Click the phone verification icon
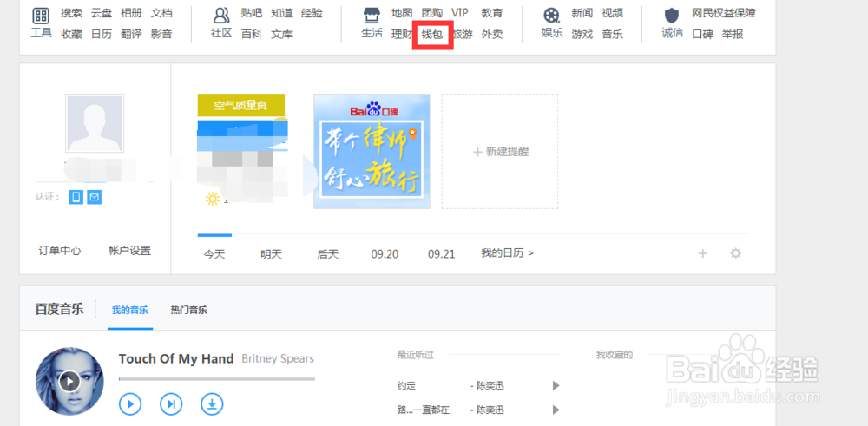 tap(76, 197)
